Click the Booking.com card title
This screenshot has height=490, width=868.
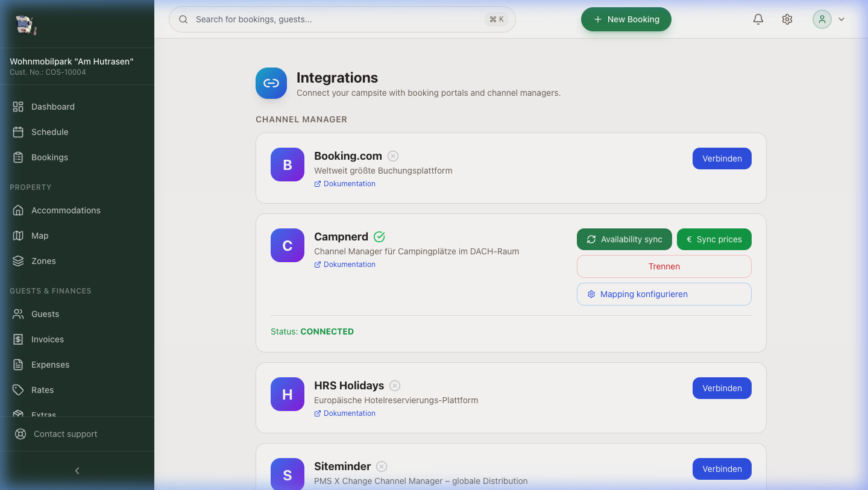[x=348, y=156]
